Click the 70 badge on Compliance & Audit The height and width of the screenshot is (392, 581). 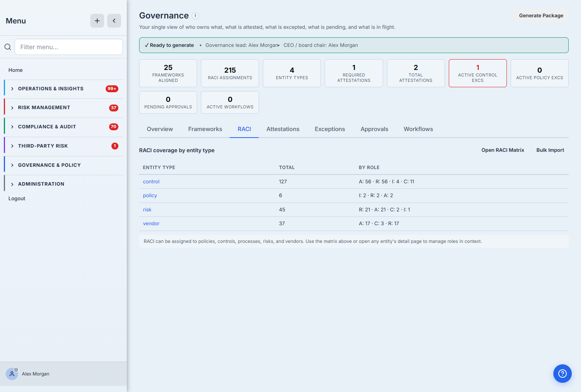tap(114, 127)
